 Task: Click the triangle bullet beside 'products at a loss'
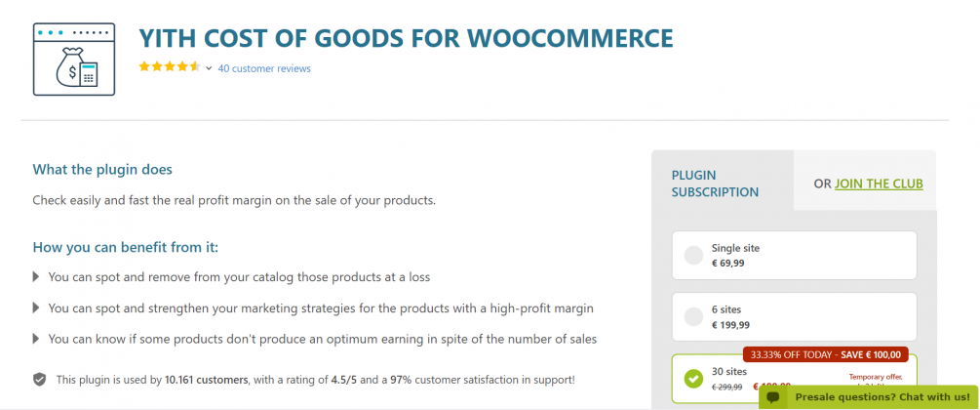click(37, 277)
